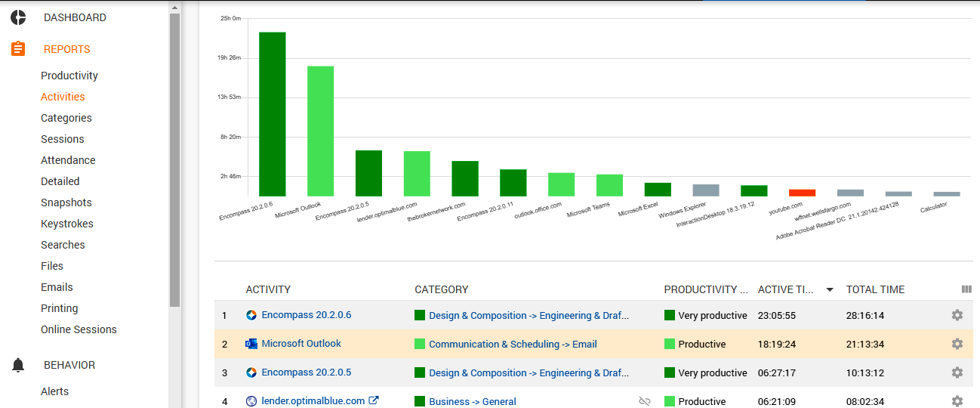
Task: Click Productive swatch in lender.optimalblue.com row
Action: click(669, 401)
